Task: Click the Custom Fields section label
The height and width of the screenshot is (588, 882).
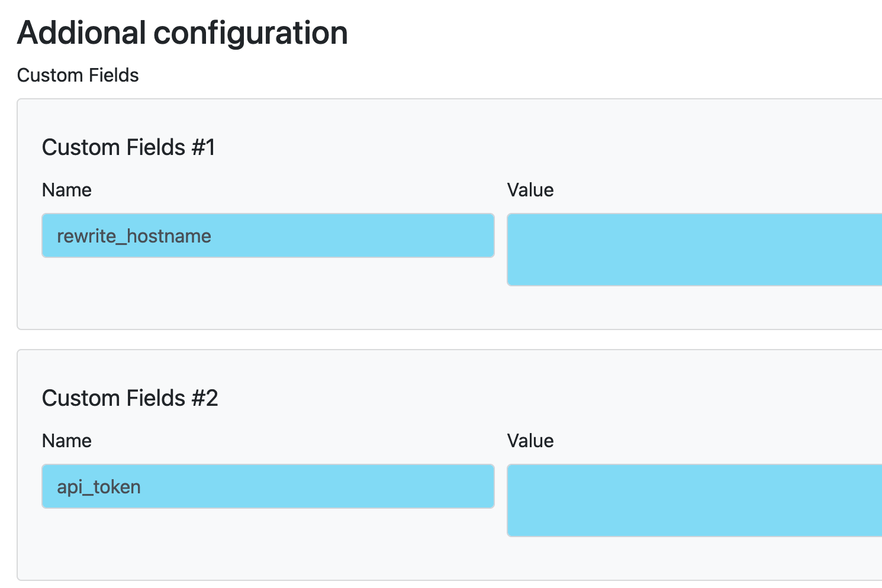Action: point(78,75)
